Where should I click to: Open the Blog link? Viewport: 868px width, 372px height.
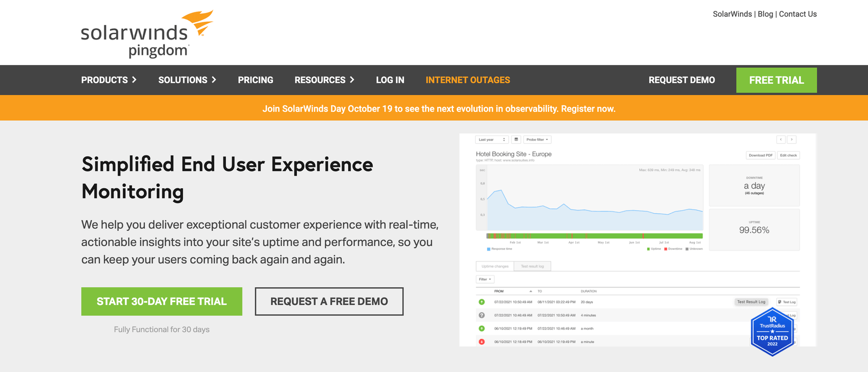point(765,14)
